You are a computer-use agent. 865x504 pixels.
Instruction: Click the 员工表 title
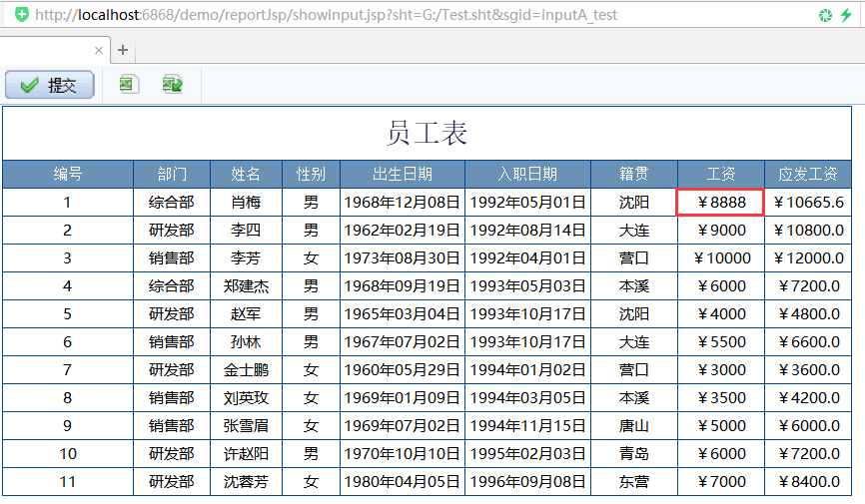pyautogui.click(x=427, y=133)
